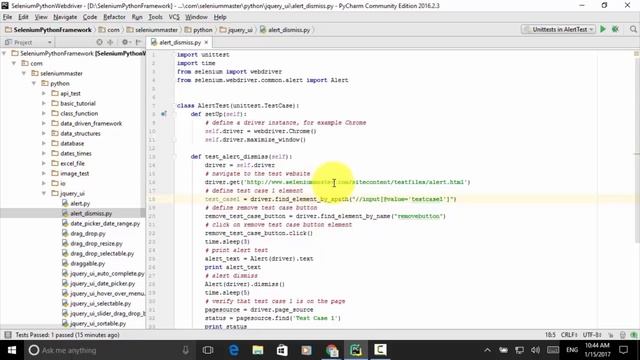The width and height of the screenshot is (640, 360).
Task: Show hidden system tray icons
Action: [487, 350]
